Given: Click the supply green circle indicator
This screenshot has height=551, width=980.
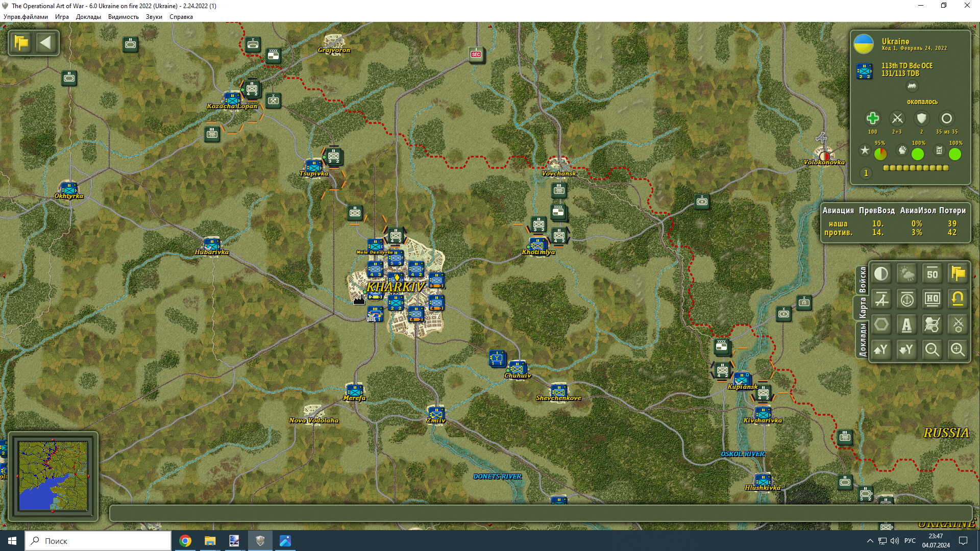Looking at the screenshot, I should 955,154.
